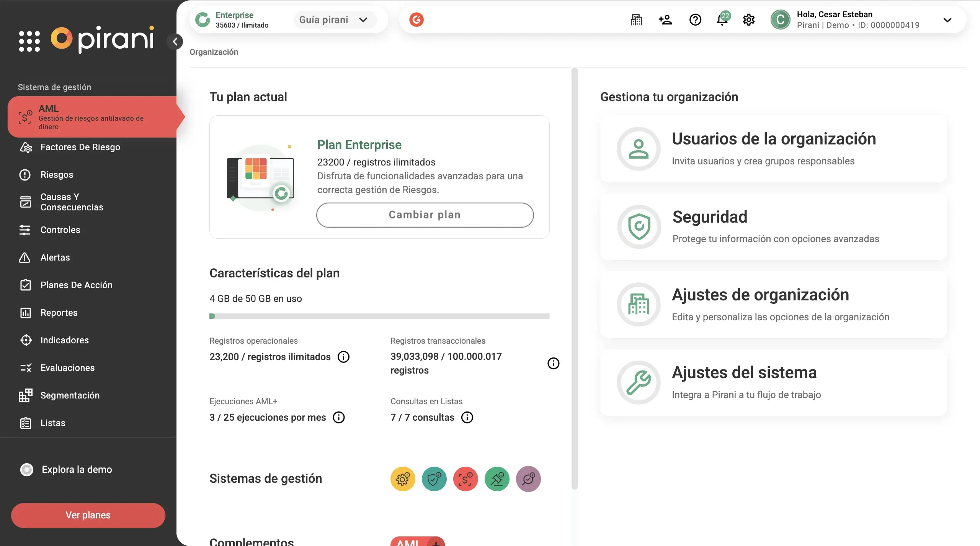Click the storage usage progress bar
980x546 pixels.
pos(379,316)
